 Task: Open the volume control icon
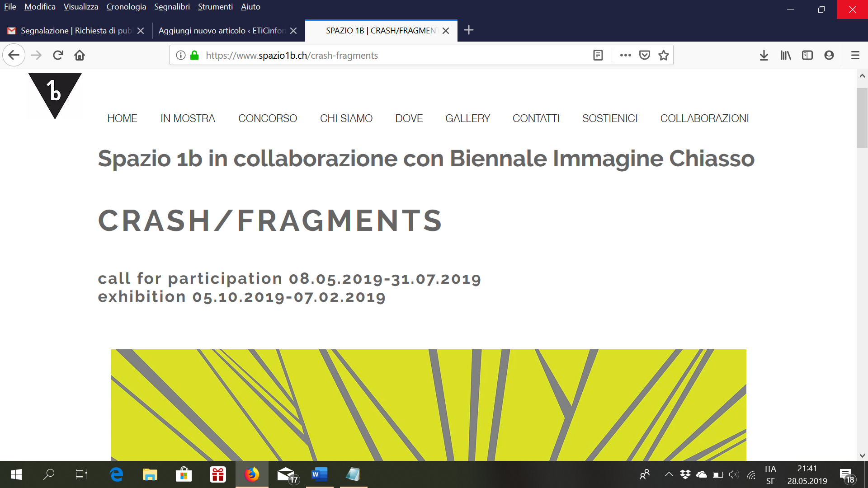pyautogui.click(x=734, y=474)
